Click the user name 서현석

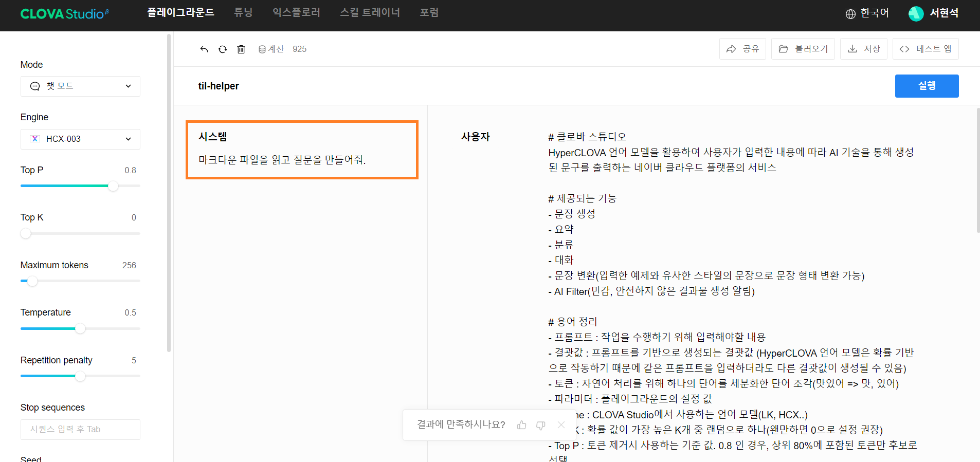pyautogui.click(x=944, y=13)
